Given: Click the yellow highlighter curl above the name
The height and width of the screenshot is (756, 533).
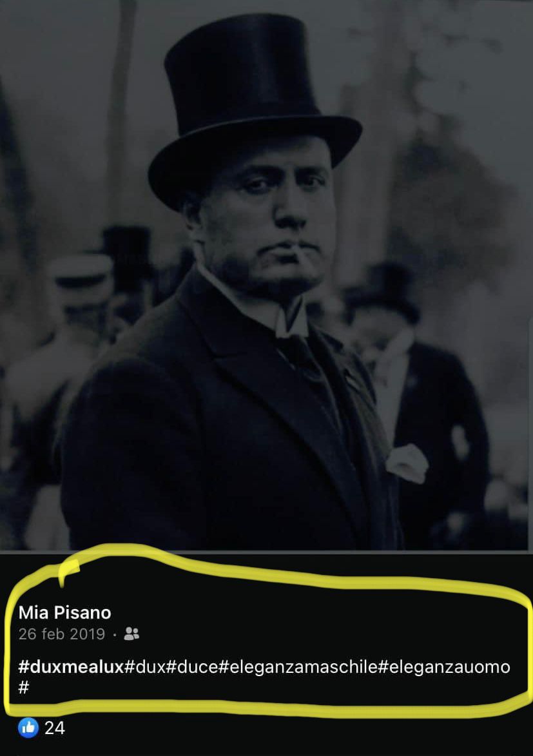Looking at the screenshot, I should pos(69,571).
